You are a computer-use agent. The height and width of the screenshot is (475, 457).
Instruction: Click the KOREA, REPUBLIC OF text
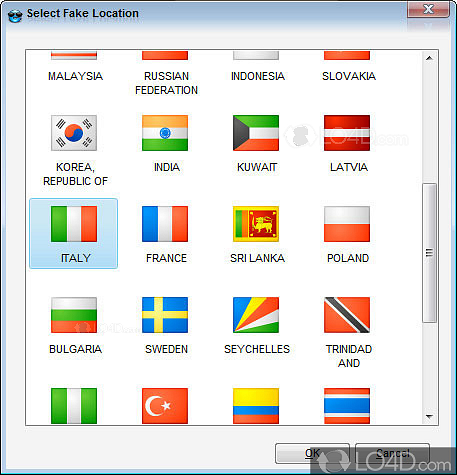(x=75, y=174)
